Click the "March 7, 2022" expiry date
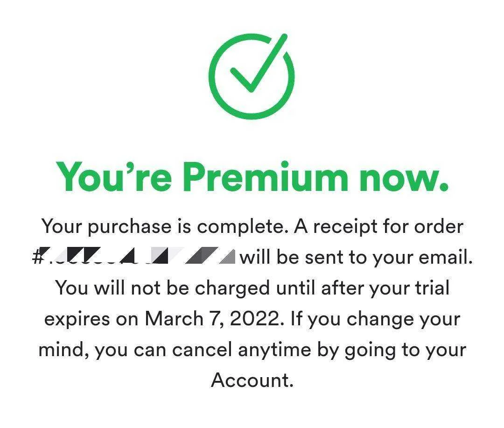Viewport: 504px width, 428px height. [x=214, y=319]
